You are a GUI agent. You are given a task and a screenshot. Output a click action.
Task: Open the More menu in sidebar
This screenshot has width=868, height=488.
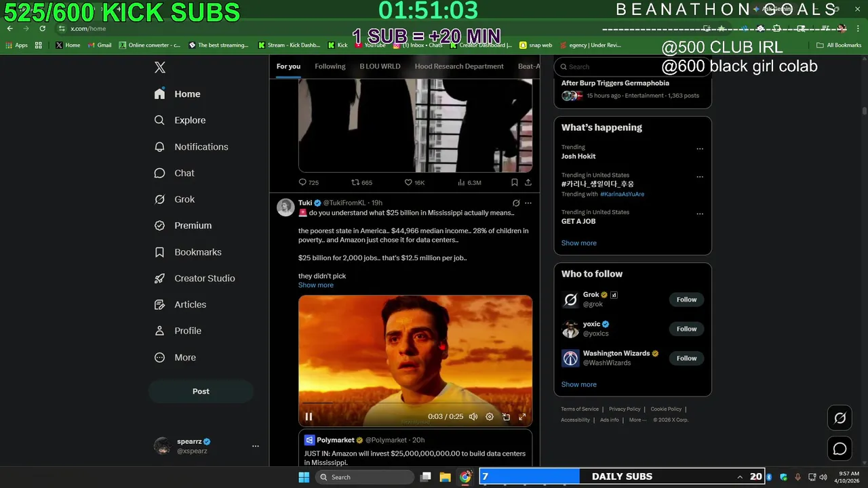click(176, 357)
